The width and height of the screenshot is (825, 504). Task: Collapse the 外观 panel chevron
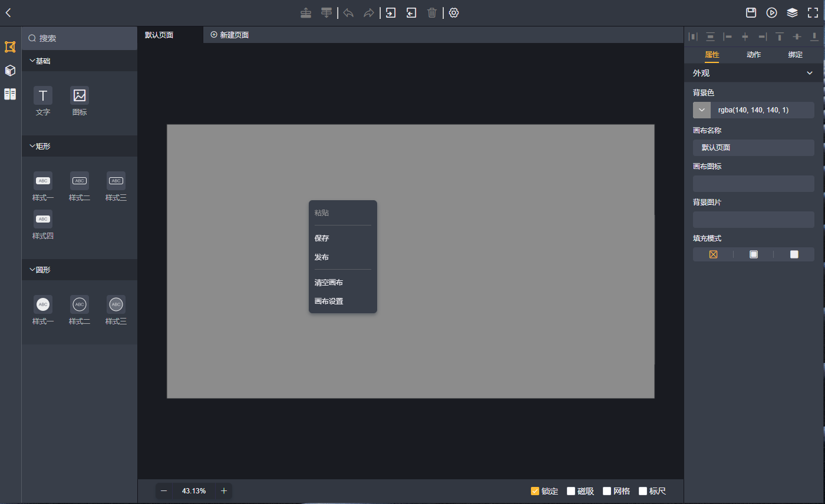click(810, 73)
